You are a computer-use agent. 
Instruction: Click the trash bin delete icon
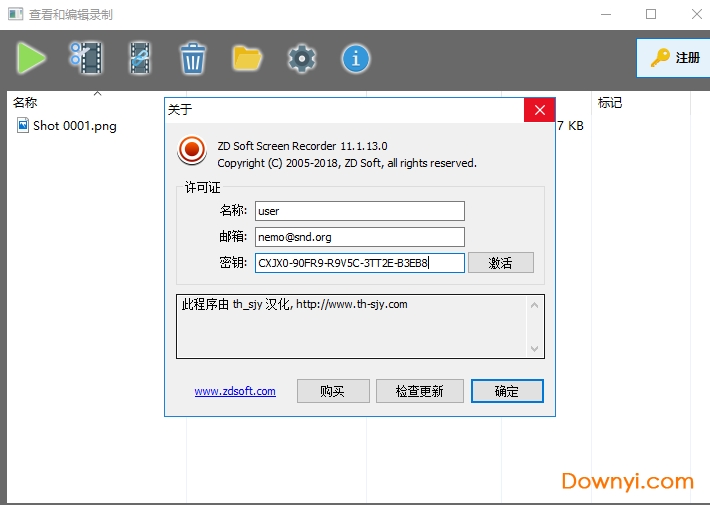tap(192, 58)
